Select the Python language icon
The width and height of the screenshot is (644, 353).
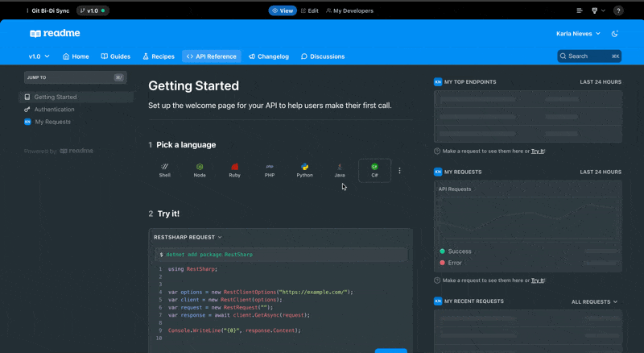tap(305, 170)
